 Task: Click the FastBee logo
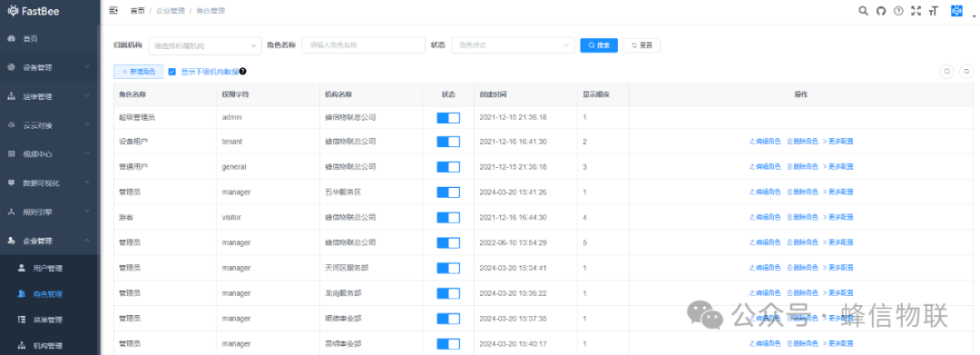click(x=34, y=11)
